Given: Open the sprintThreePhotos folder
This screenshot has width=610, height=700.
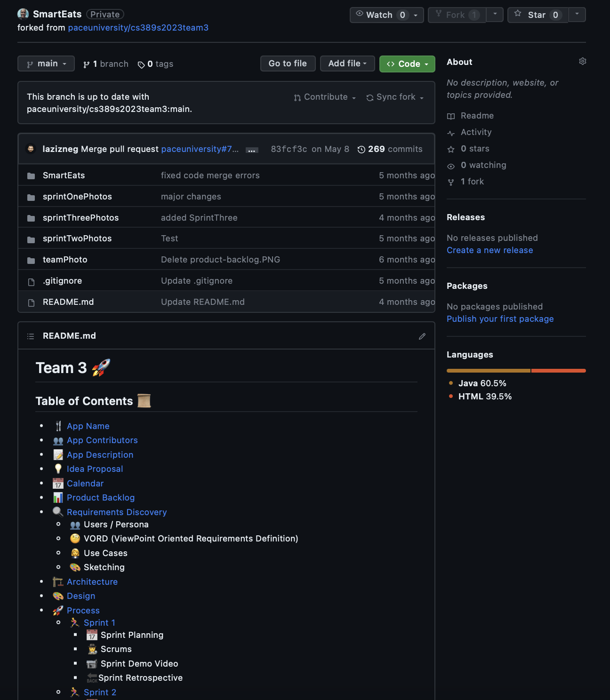Looking at the screenshot, I should pyautogui.click(x=80, y=218).
